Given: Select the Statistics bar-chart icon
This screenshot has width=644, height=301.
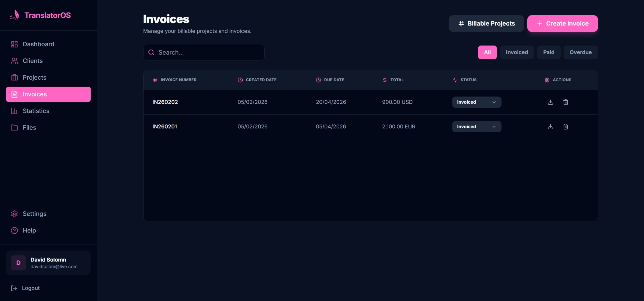Looking at the screenshot, I should pos(14,111).
